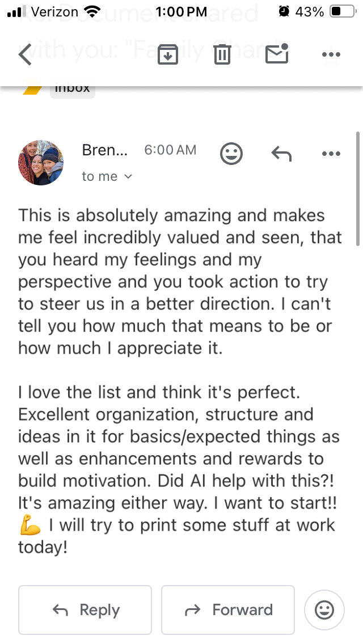Delete the email with the trash icon

222,54
